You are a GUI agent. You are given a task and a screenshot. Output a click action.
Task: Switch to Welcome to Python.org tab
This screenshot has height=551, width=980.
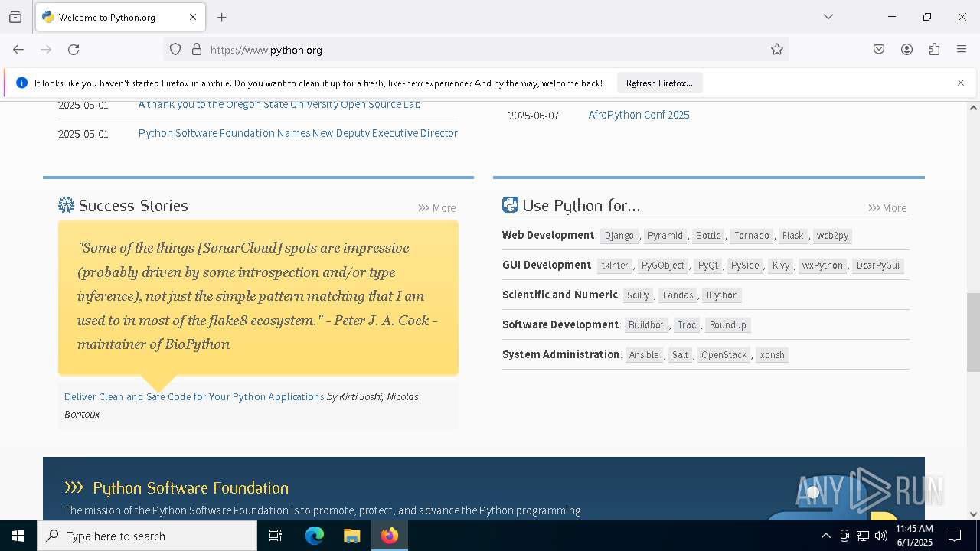coord(119,17)
